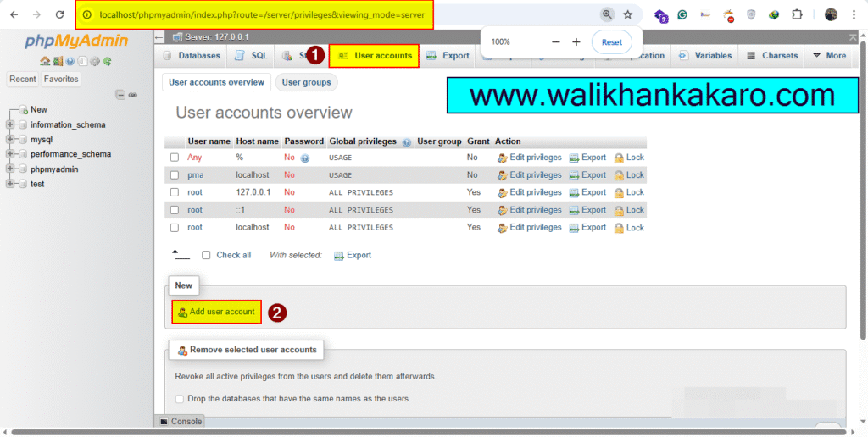Lock the root localhost account
This screenshot has height=437, width=868.
click(x=630, y=228)
